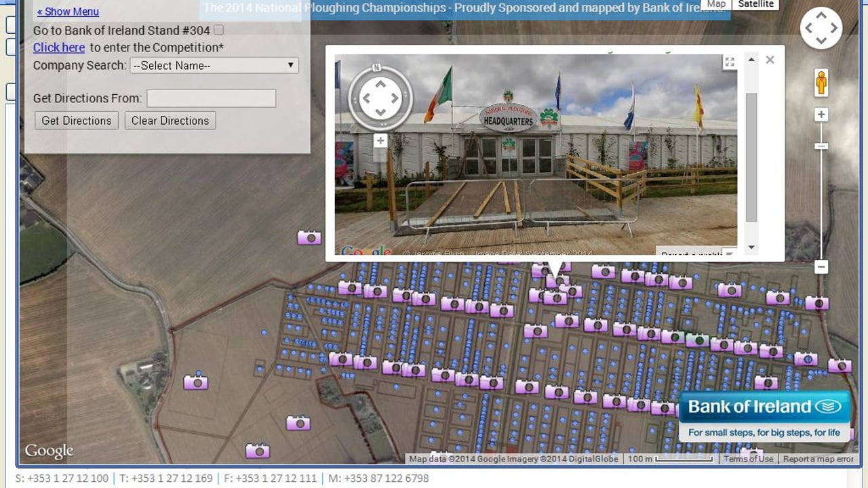Click the Bank of Ireland logo banner

tap(764, 416)
